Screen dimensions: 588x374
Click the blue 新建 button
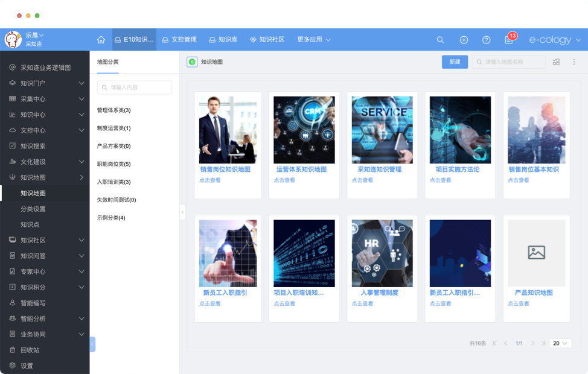point(455,62)
